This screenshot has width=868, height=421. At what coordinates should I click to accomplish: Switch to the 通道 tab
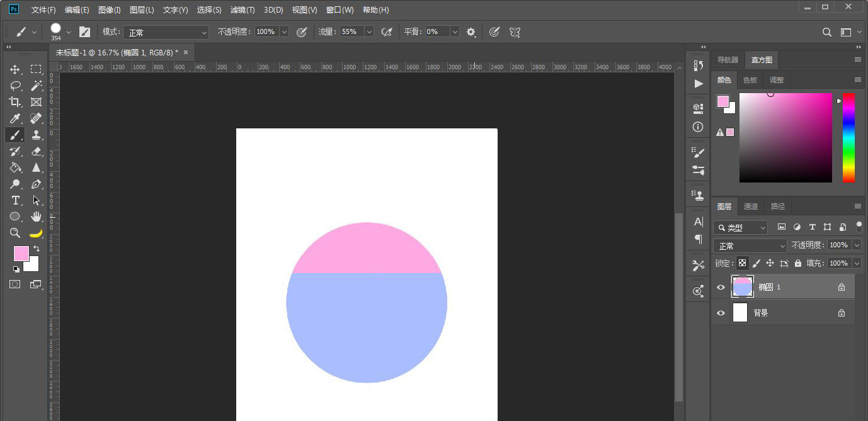[751, 206]
